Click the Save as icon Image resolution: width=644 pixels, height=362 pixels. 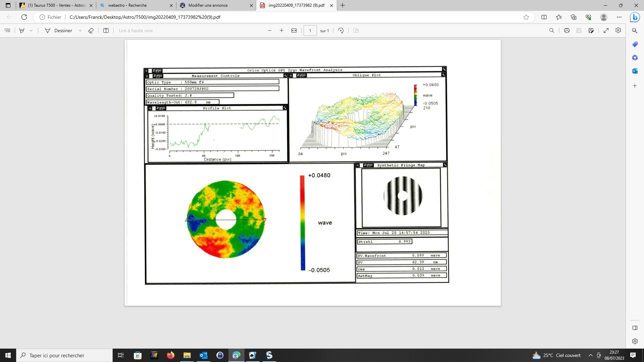591,31
